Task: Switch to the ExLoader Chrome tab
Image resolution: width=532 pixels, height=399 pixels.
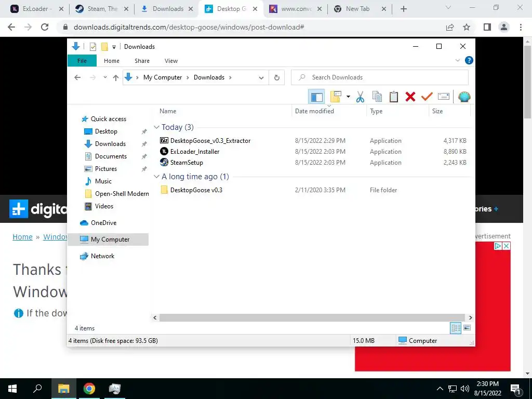Action: [37, 9]
